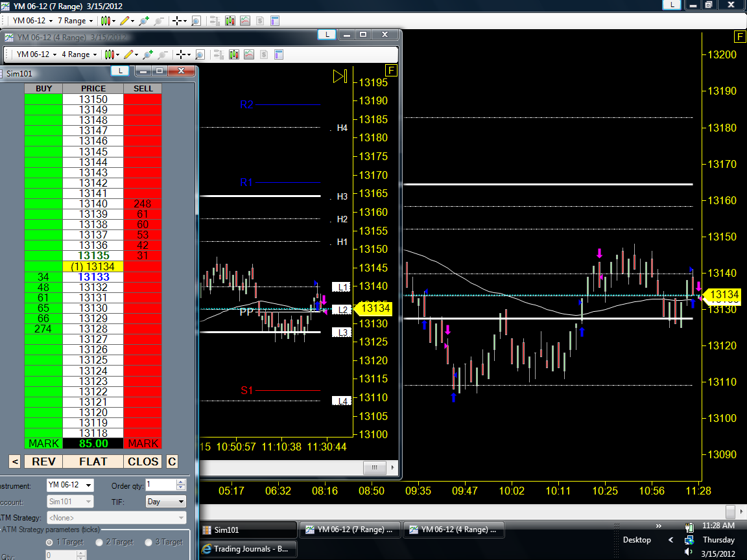The height and width of the screenshot is (560, 747).
Task: Click 4 Range chart horizontal scrollbar thumb
Action: [x=374, y=467]
